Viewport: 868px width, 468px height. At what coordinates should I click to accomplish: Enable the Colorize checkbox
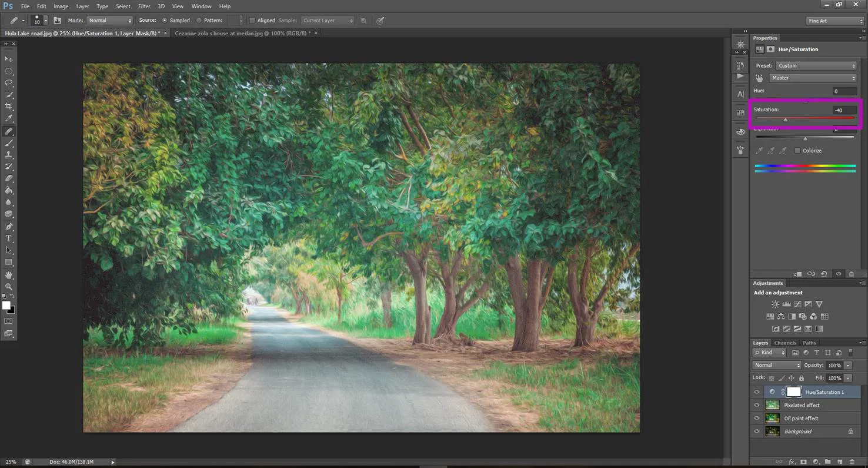[x=797, y=151]
